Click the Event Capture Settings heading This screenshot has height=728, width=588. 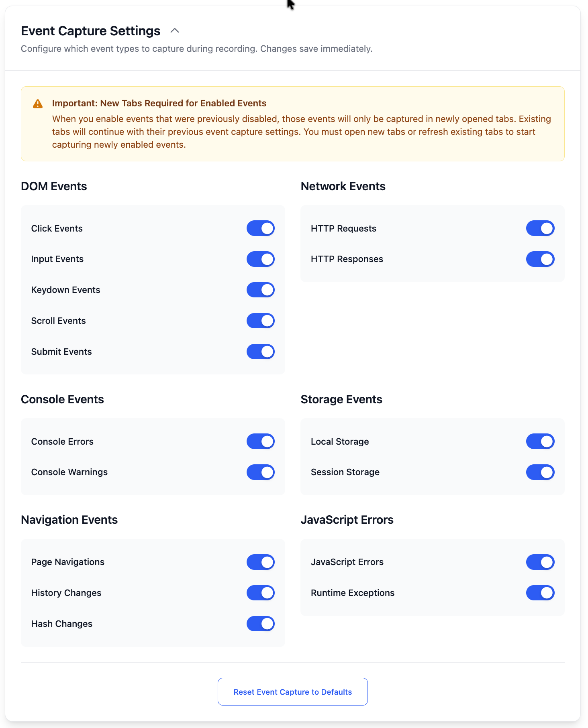tap(91, 31)
